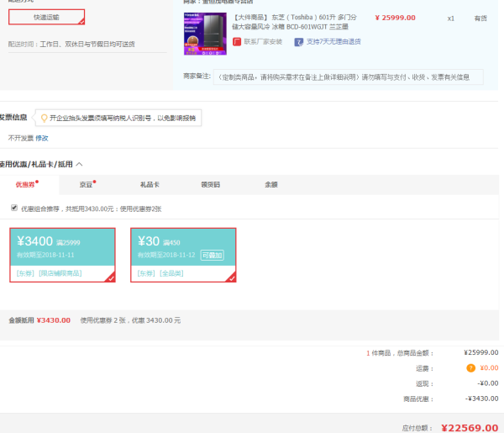Screen dimensions: 504x433
Task: Click the 商品优惠 -¥3430.00 value
Action: click(481, 399)
